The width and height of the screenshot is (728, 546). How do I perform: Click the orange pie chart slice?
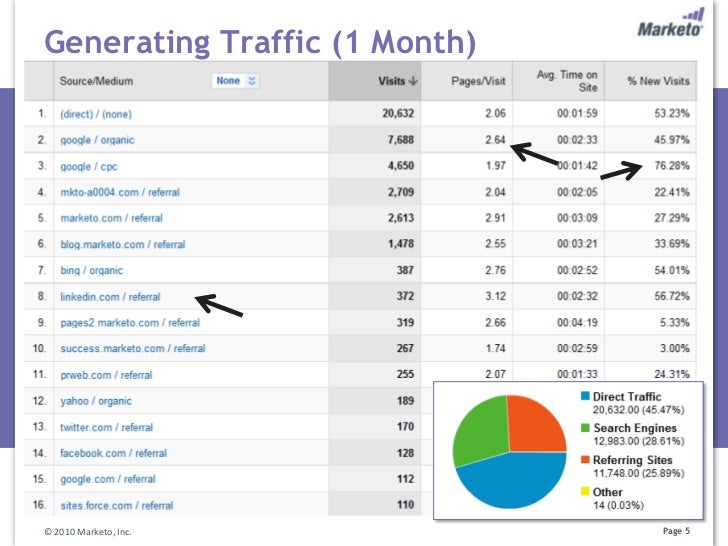click(x=534, y=425)
